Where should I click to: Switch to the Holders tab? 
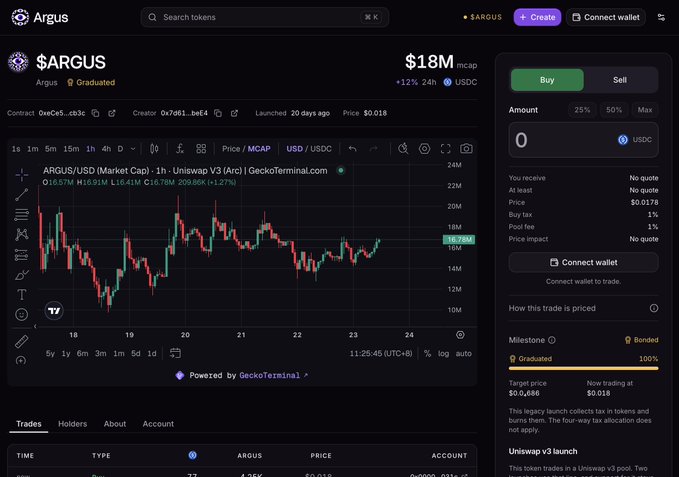pyautogui.click(x=72, y=424)
